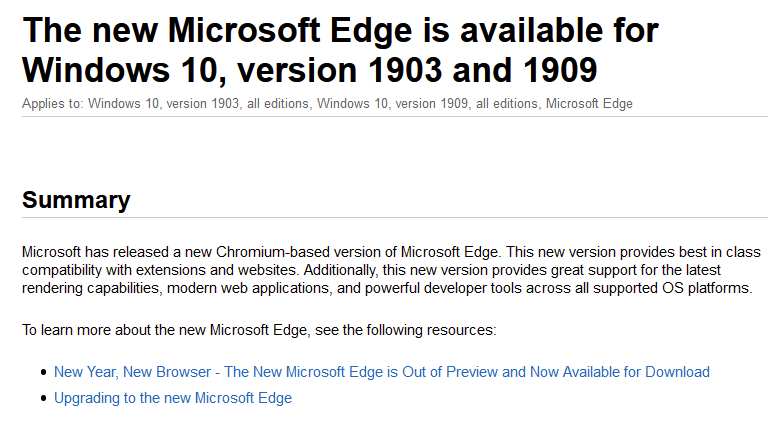This screenshot has height=434, width=776.
Task: Click the title line 'Windows 10, version 1903 and 1909'
Action: pos(309,70)
